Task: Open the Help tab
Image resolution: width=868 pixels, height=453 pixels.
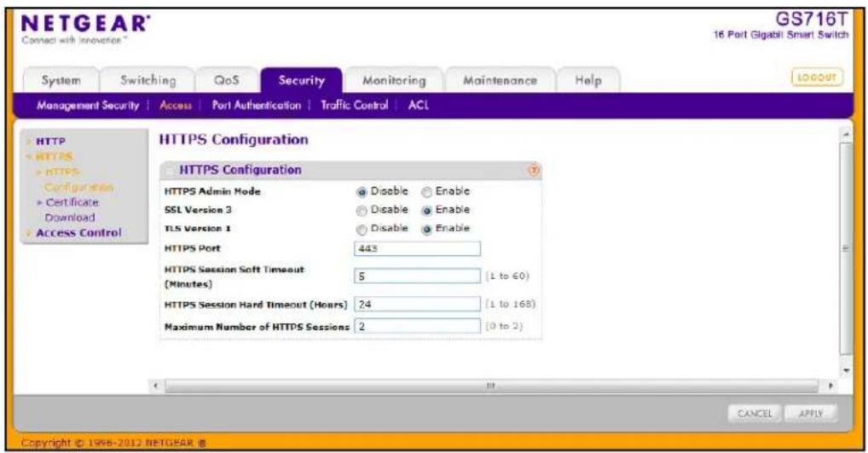Action: pyautogui.click(x=587, y=80)
